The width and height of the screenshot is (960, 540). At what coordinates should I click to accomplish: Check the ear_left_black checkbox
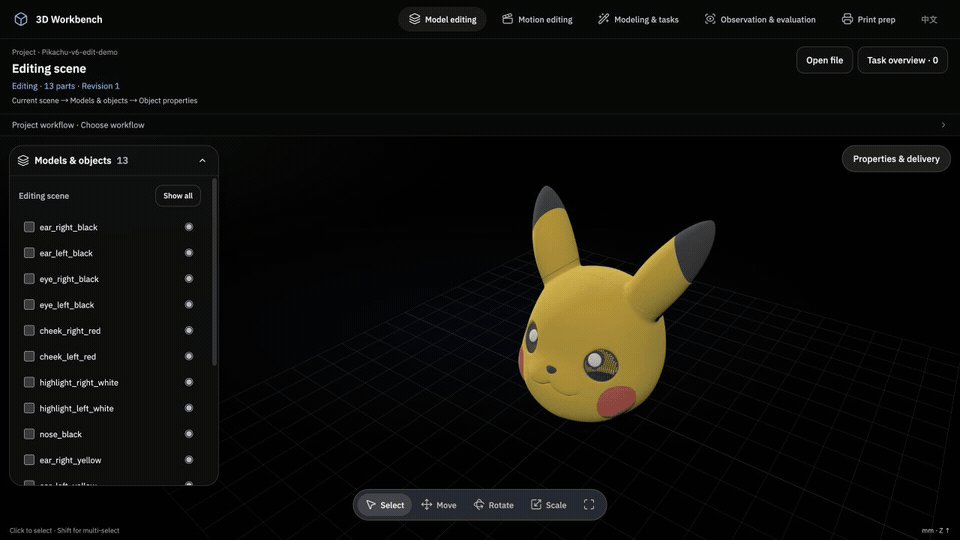[29, 253]
